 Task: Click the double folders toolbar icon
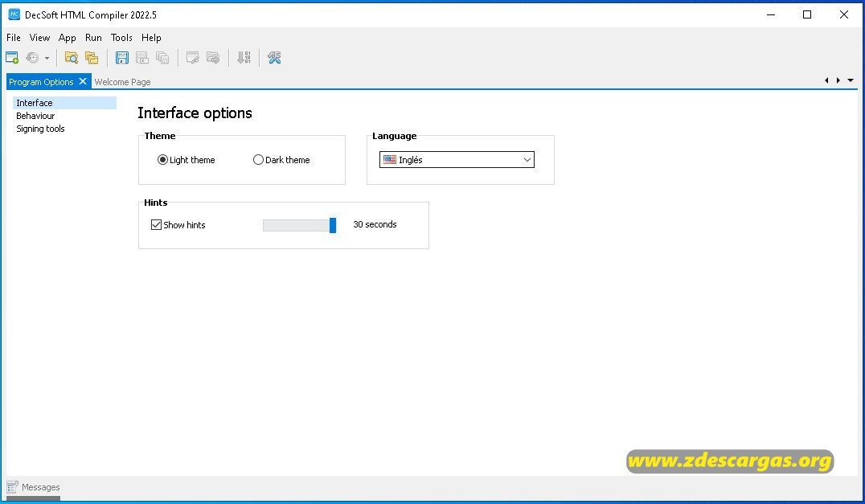point(92,57)
